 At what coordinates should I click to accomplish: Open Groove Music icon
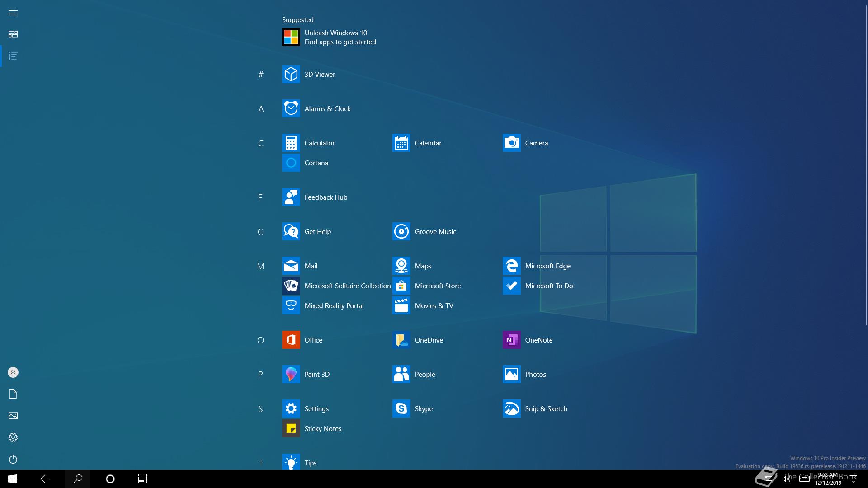pyautogui.click(x=401, y=231)
